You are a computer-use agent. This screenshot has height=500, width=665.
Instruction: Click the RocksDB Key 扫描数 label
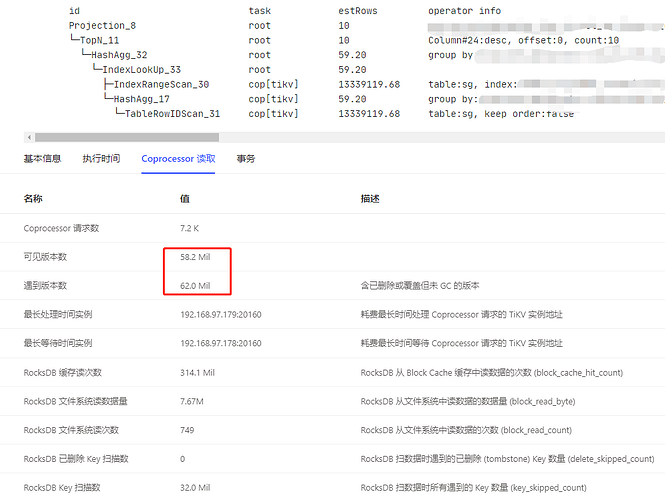pos(62,488)
